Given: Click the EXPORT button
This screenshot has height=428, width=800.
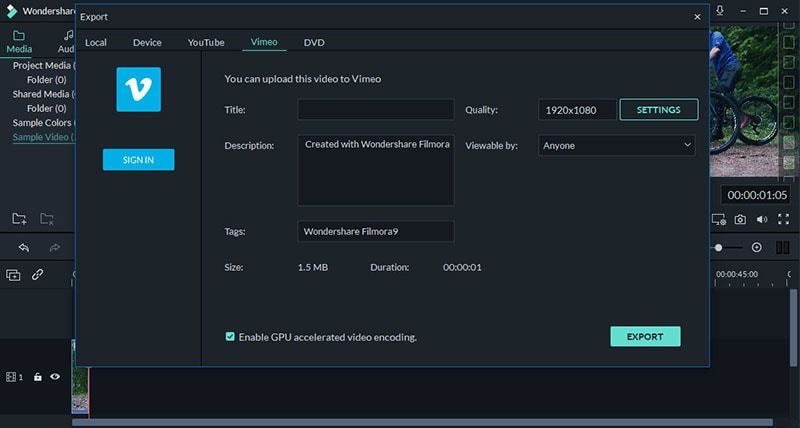Looking at the screenshot, I should click(645, 337).
